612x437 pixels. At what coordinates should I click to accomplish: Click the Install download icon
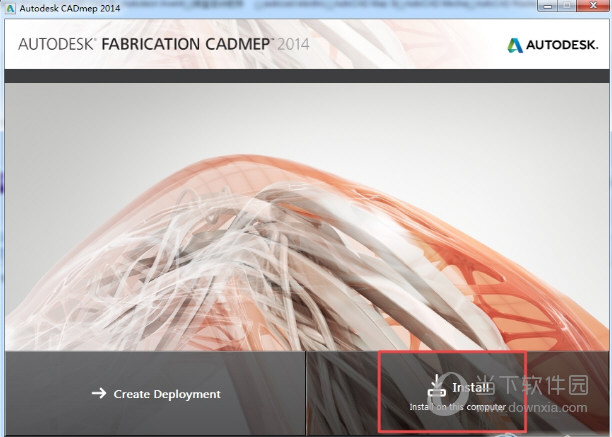coord(437,386)
